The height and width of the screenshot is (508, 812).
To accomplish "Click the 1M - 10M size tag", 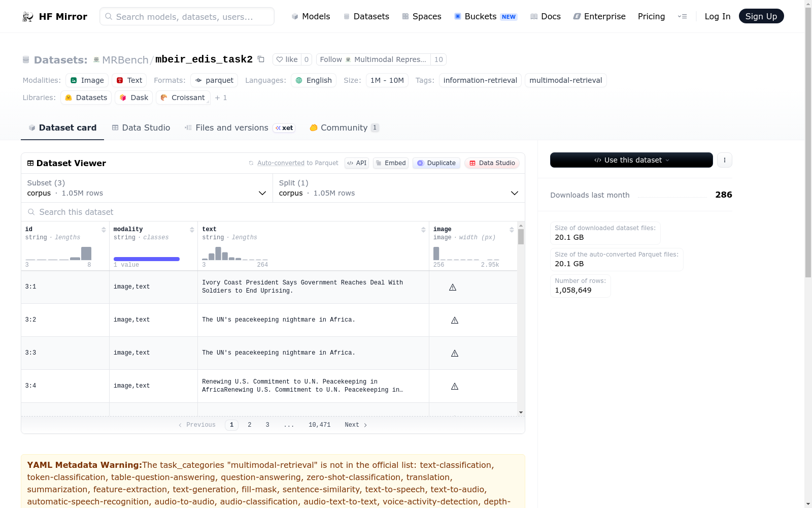I will tap(387, 80).
